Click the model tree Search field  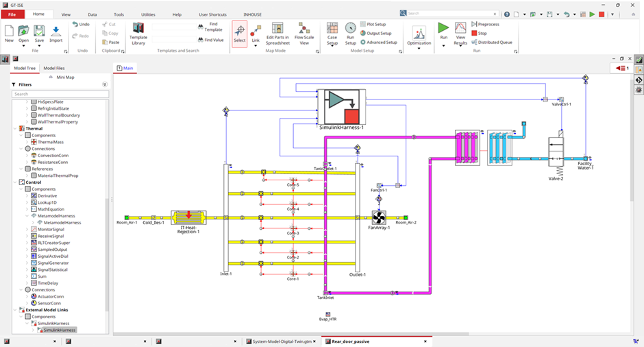58,94
